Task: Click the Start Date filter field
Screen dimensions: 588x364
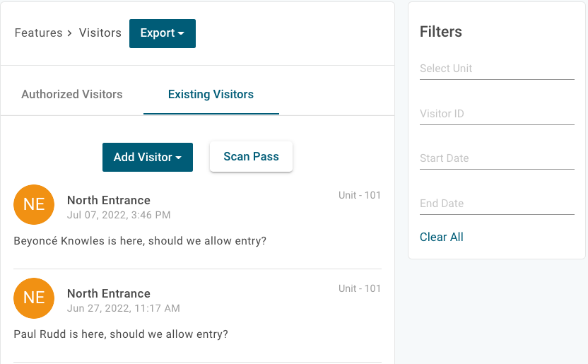Action: point(496,158)
